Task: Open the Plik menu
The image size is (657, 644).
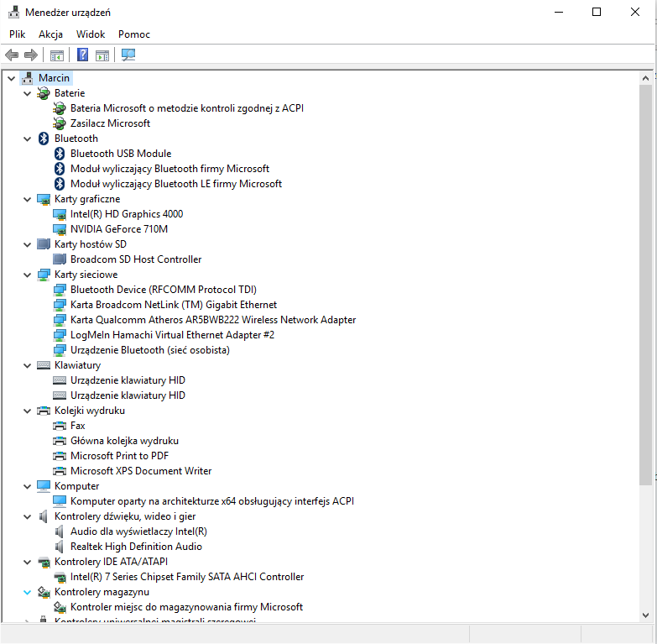Action: pyautogui.click(x=17, y=34)
